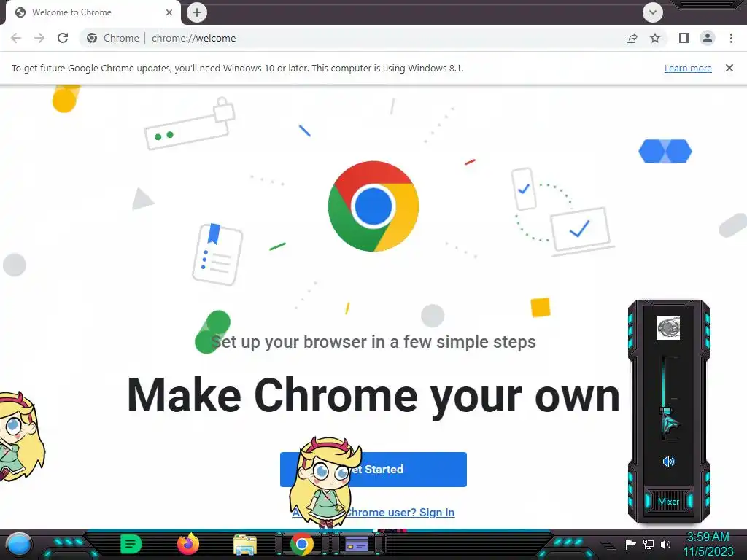The width and height of the screenshot is (747, 560).
Task: Click the Get Started button
Action: 373,470
